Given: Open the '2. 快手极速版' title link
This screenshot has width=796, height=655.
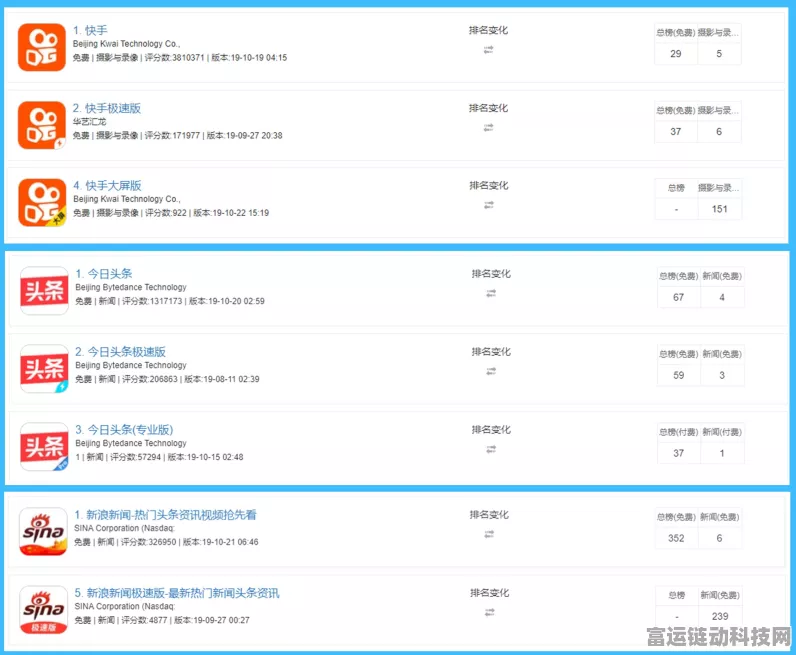Looking at the screenshot, I should point(107,108).
